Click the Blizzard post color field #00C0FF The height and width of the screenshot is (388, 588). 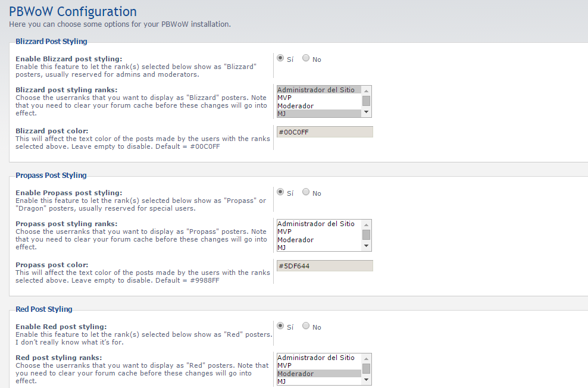(325, 132)
